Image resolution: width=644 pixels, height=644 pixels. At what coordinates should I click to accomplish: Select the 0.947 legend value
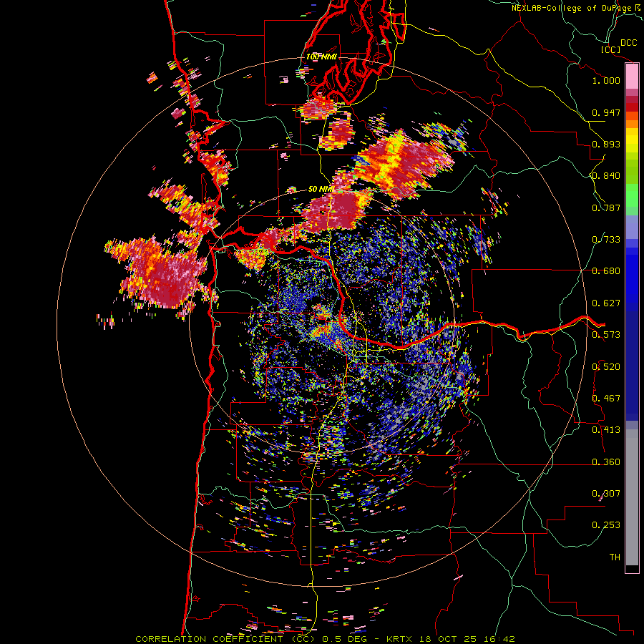606,112
